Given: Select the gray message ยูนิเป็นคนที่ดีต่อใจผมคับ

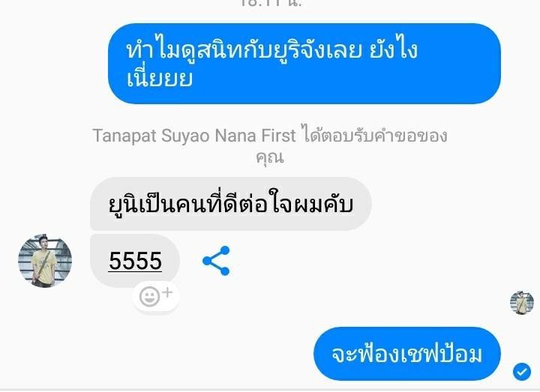Looking at the screenshot, I should pyautogui.click(x=231, y=204).
